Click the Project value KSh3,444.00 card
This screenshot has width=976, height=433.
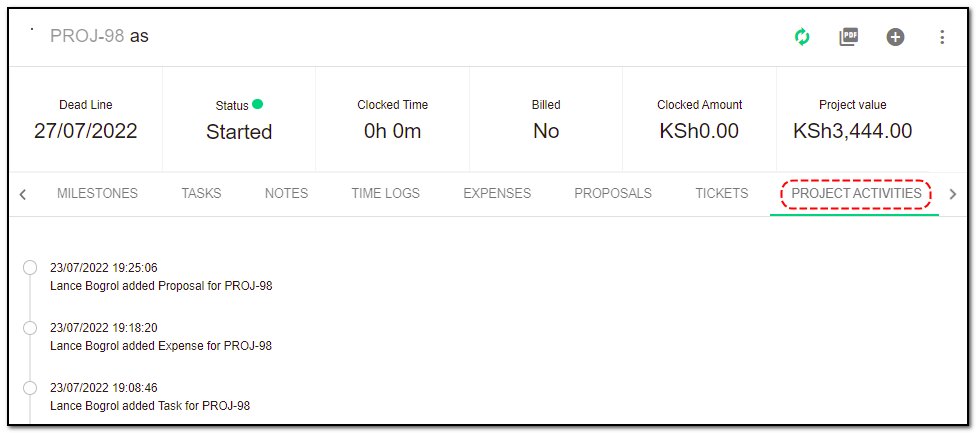point(852,119)
